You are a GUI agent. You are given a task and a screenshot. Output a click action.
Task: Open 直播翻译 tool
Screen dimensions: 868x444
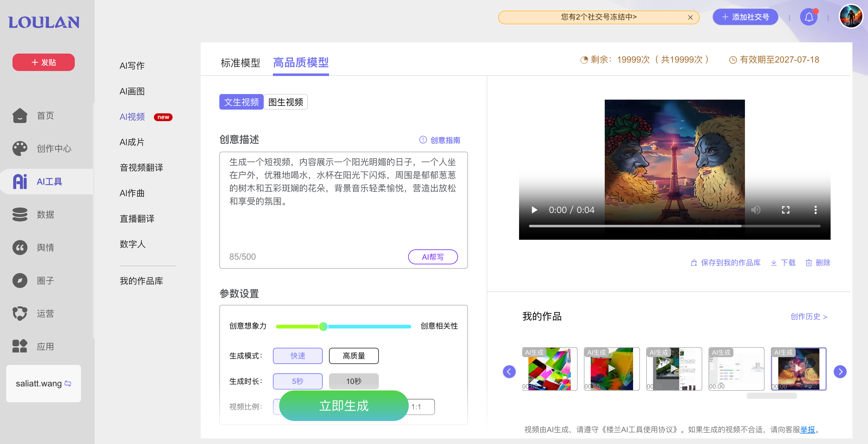(x=137, y=219)
